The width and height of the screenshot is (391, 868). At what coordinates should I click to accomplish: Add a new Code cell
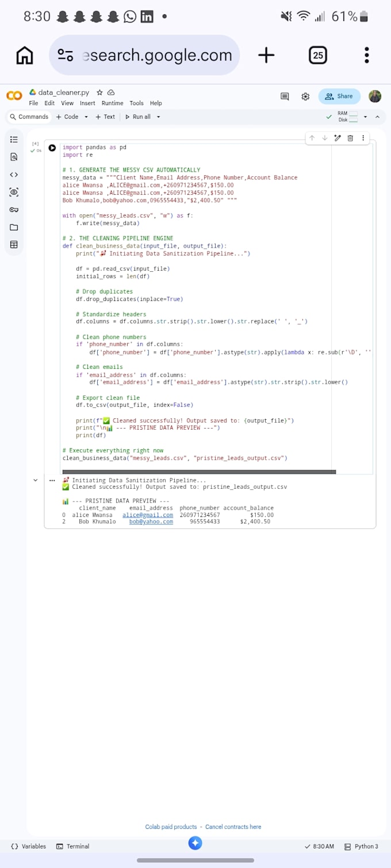tap(67, 117)
